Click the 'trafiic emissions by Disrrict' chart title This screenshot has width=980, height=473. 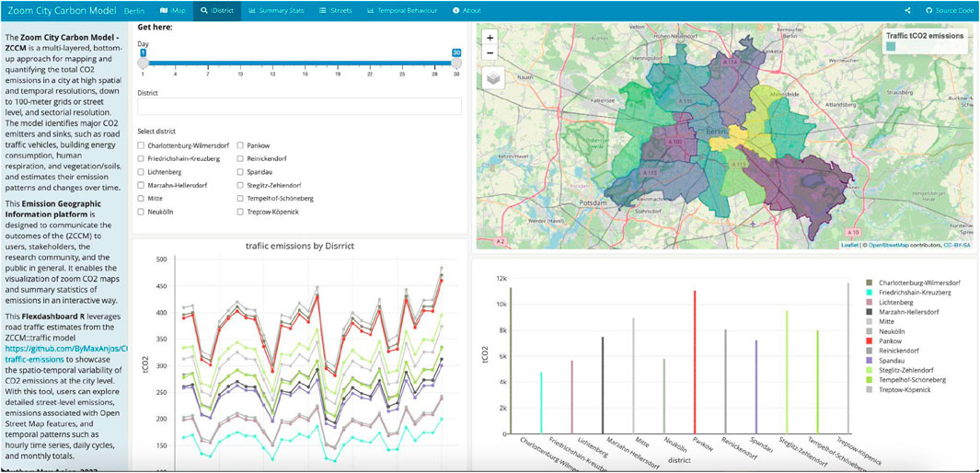coord(301,246)
